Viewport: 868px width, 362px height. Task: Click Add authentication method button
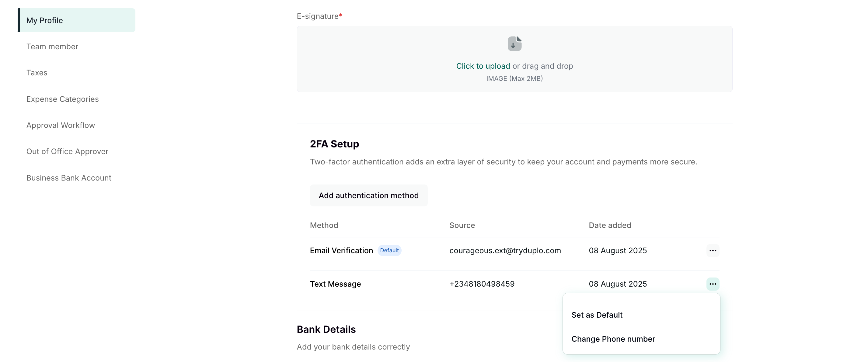pyautogui.click(x=368, y=195)
